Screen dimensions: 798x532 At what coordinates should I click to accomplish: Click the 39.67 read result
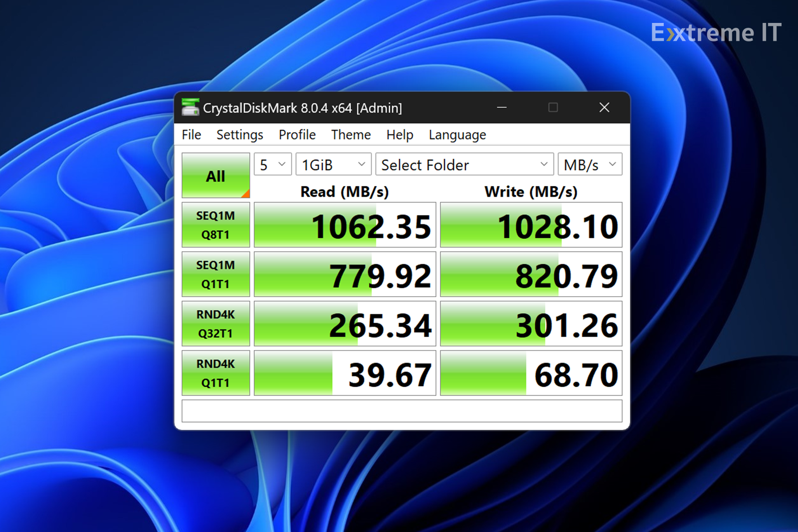pos(345,373)
